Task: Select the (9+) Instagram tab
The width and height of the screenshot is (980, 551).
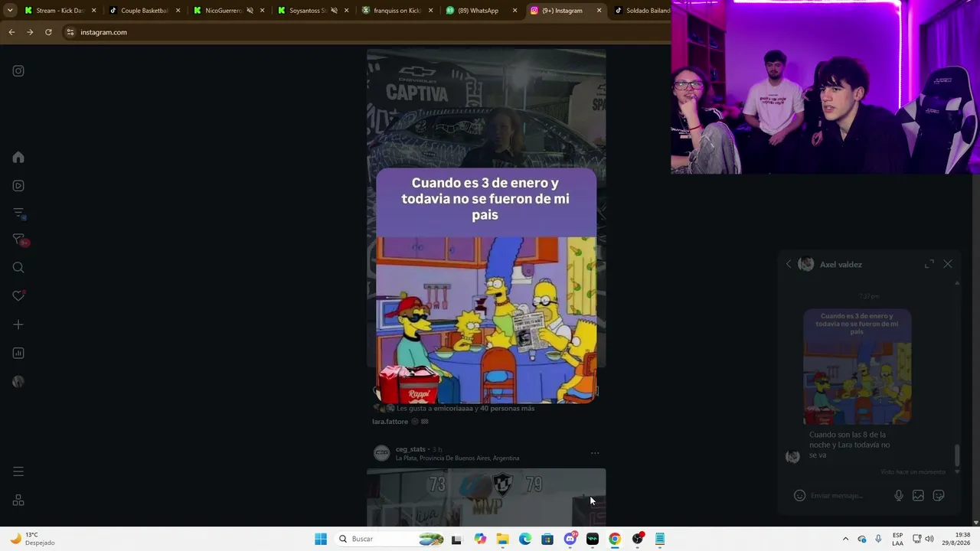Action: [x=565, y=11]
